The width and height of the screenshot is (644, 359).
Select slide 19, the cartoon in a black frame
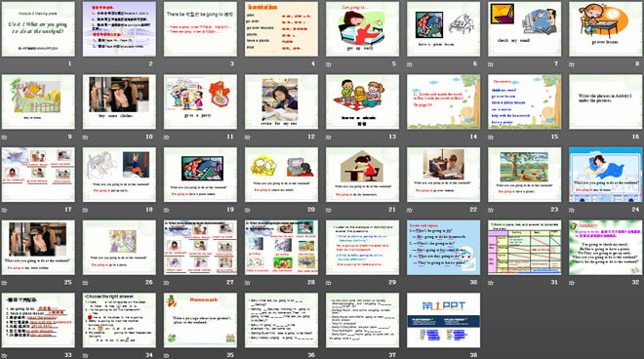(200, 175)
